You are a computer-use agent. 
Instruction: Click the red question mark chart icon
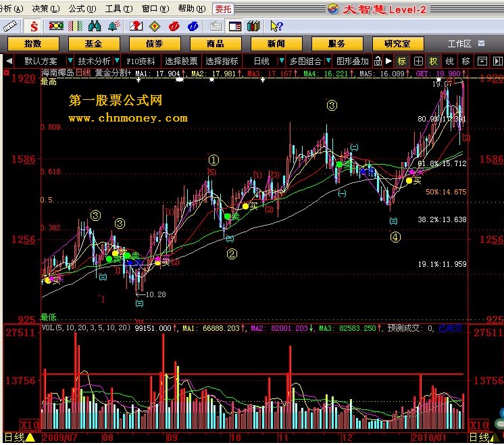click(136, 26)
